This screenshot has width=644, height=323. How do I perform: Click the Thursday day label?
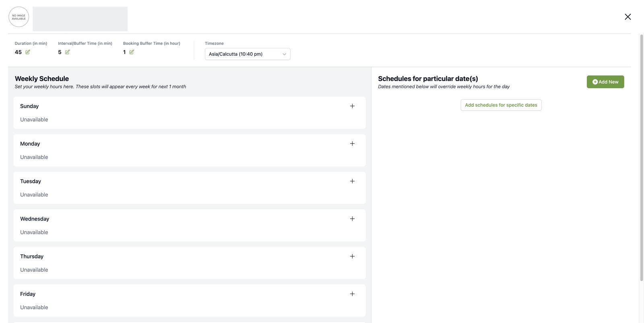[x=32, y=257]
